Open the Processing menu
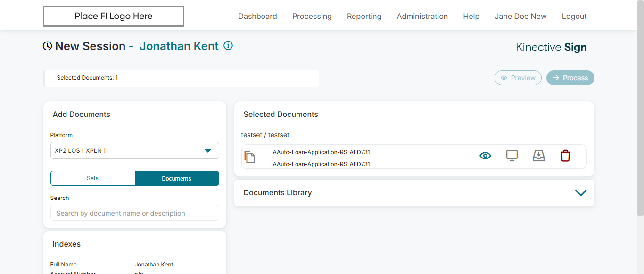The height and width of the screenshot is (274, 644). point(312,16)
